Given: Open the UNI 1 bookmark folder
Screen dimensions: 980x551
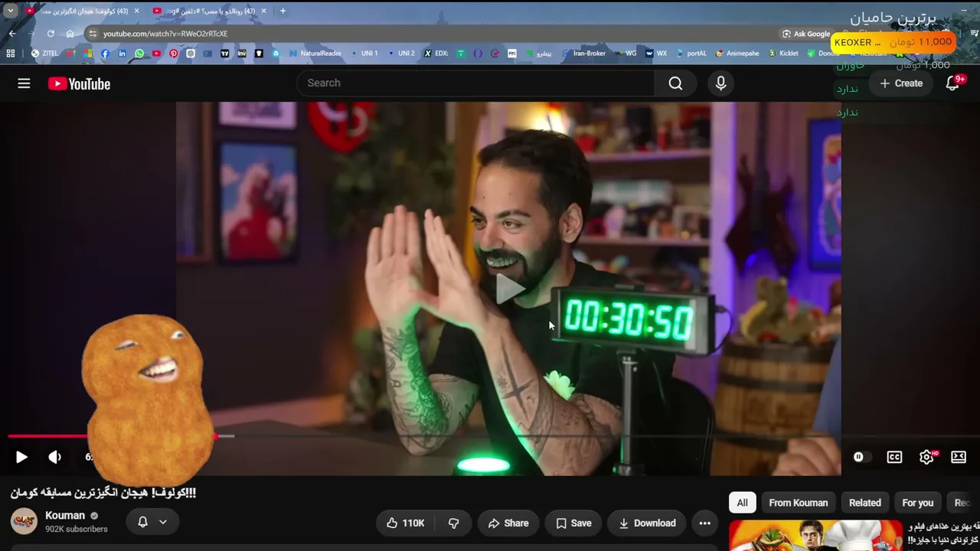Looking at the screenshot, I should 364,54.
